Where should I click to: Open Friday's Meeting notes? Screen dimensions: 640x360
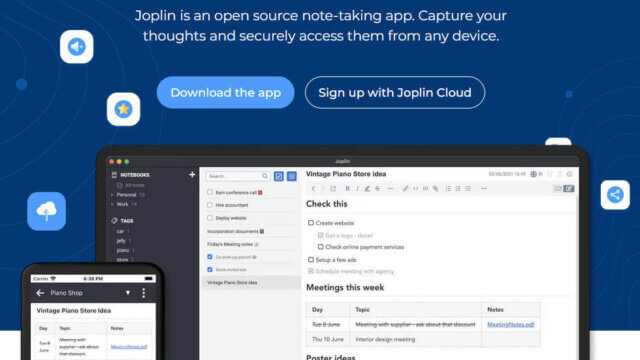coord(233,244)
